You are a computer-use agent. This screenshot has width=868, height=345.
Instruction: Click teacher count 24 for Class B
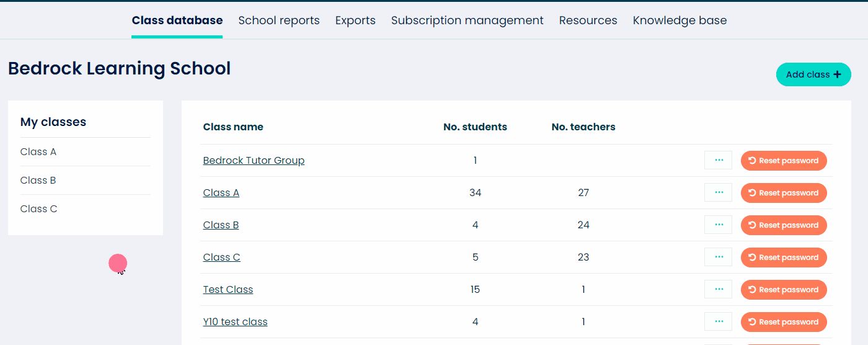point(583,225)
